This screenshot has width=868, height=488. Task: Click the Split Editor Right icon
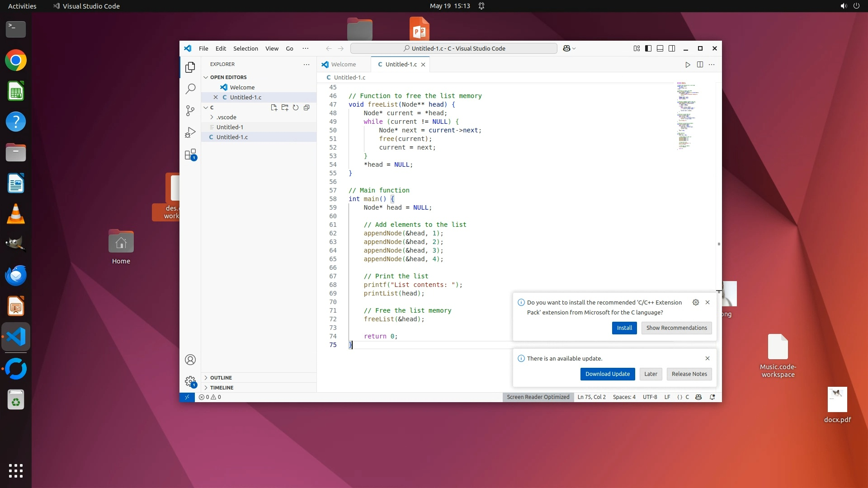700,65
